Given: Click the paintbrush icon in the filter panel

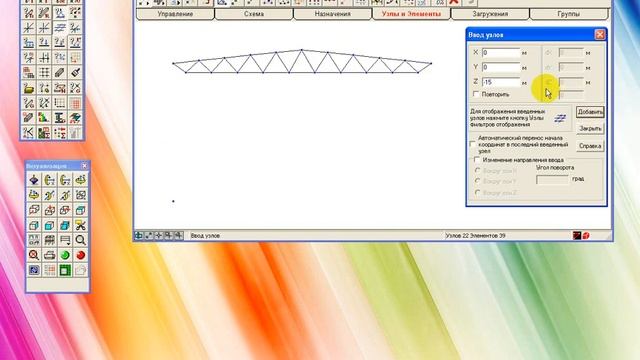Looking at the screenshot, I should [75, 73].
